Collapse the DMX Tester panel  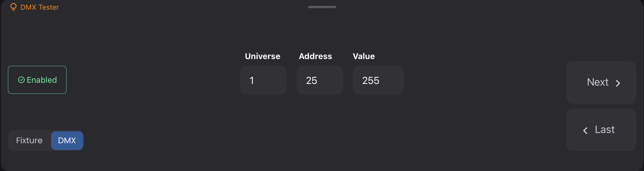(322, 7)
